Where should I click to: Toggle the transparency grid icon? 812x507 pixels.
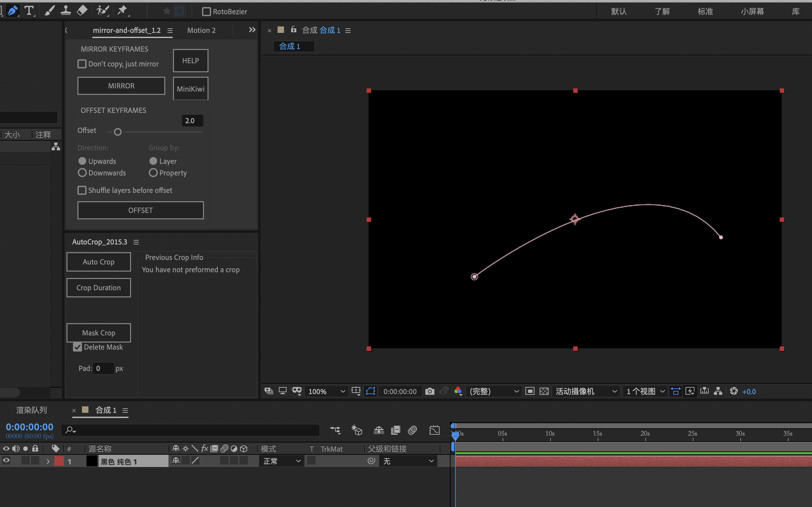point(544,391)
